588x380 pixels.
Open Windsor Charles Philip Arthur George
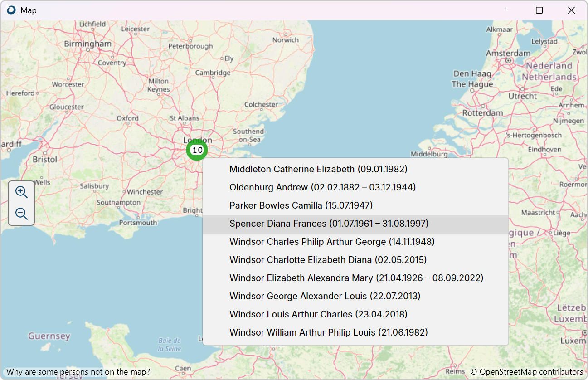[332, 242]
